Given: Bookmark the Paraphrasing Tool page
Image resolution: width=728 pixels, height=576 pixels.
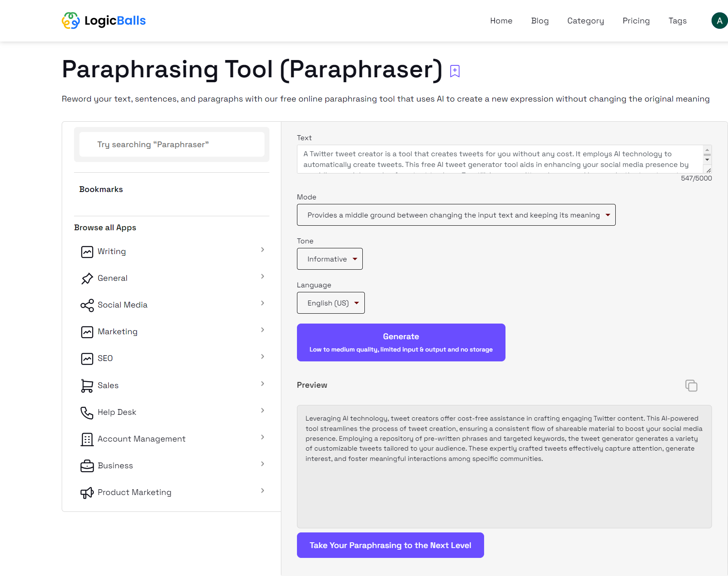Looking at the screenshot, I should tap(454, 71).
